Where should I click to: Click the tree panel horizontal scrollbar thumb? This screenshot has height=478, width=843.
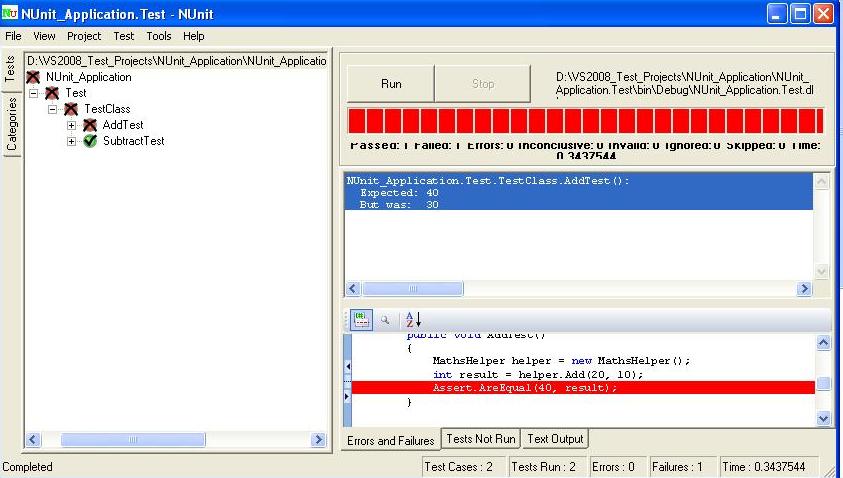pyautogui.click(x=133, y=440)
